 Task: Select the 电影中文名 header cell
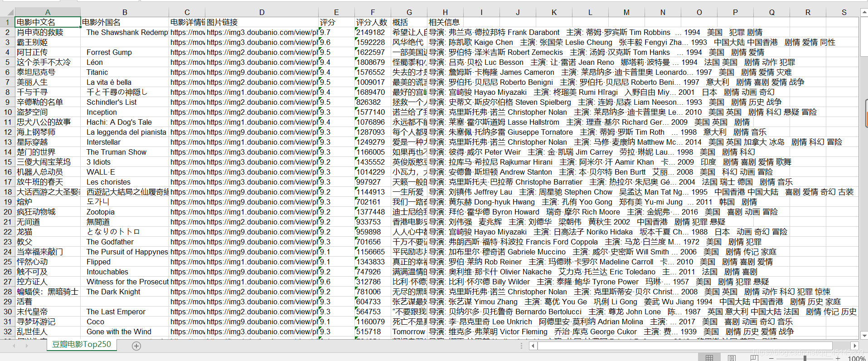[x=48, y=22]
